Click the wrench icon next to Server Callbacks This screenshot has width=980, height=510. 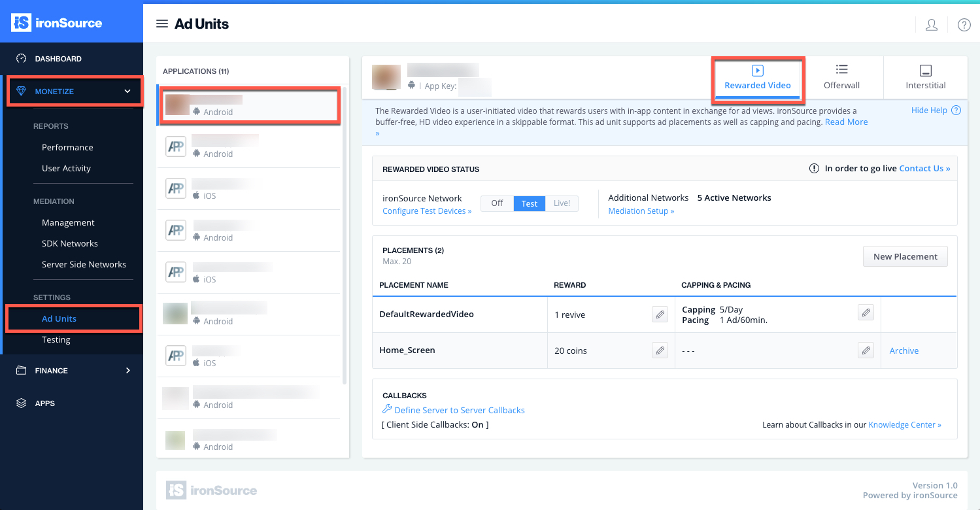click(x=386, y=409)
